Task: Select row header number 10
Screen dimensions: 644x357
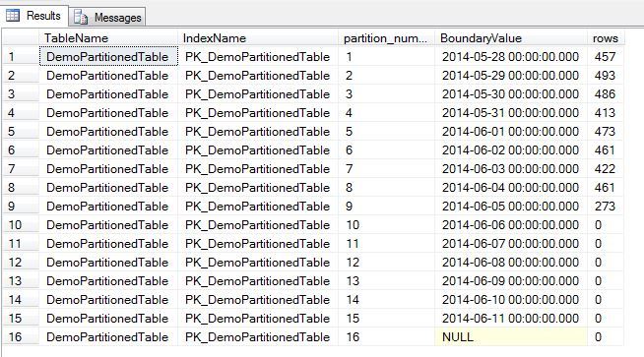Action: (x=21, y=225)
